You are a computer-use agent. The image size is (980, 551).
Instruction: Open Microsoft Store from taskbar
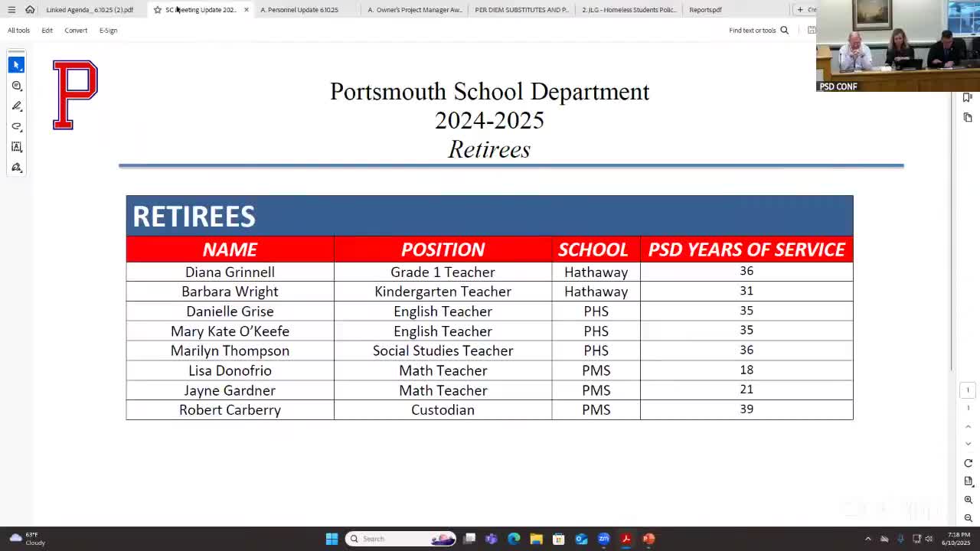(x=559, y=539)
